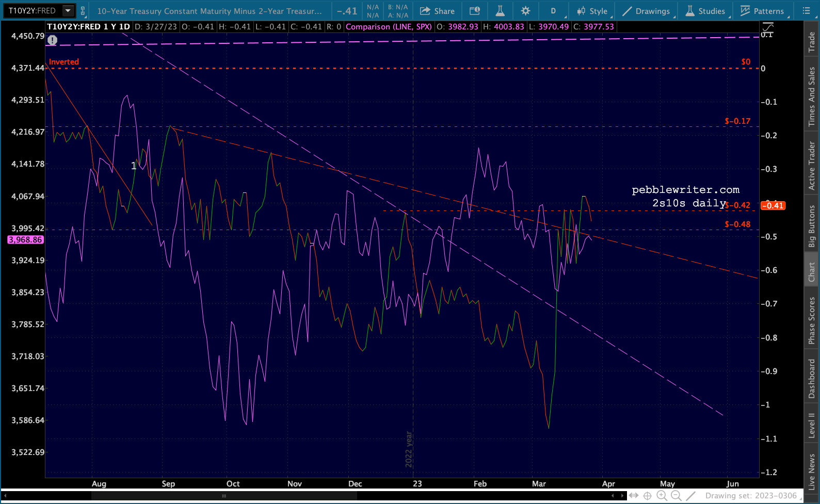Open the quote details info icon
The image size is (820, 504).
(475, 11)
